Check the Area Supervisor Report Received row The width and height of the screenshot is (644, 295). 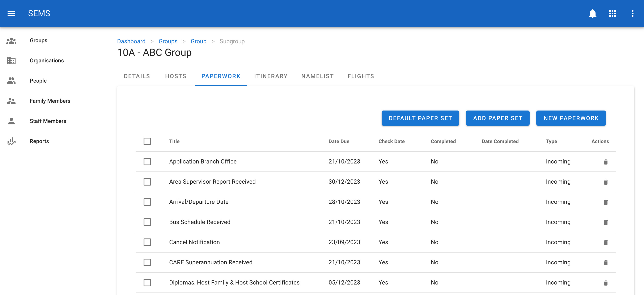147,182
